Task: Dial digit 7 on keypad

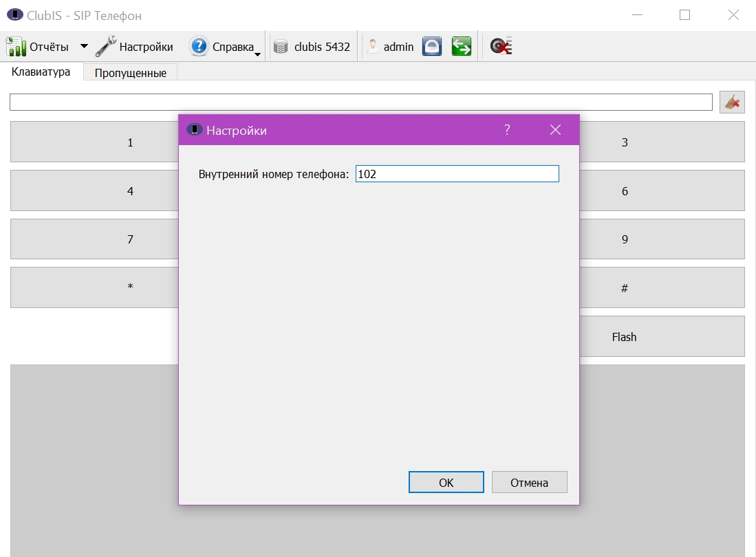Action: pyautogui.click(x=94, y=239)
